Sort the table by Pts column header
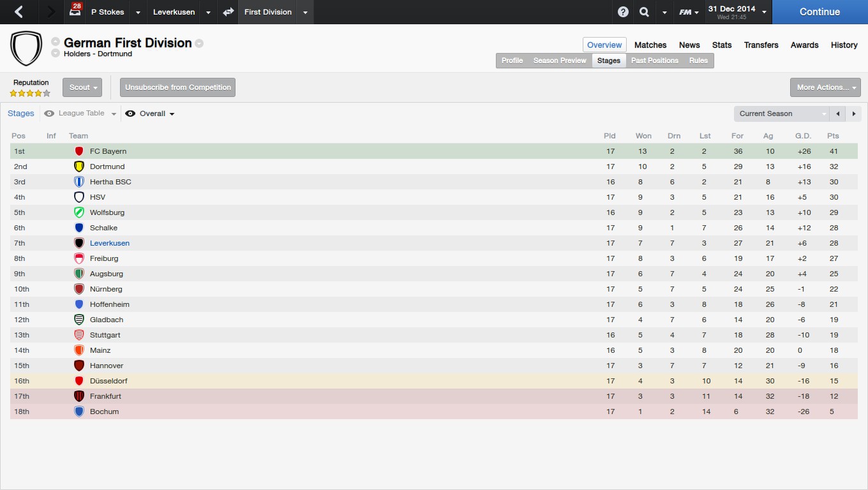Image resolution: width=868 pixels, height=490 pixels. click(x=833, y=136)
